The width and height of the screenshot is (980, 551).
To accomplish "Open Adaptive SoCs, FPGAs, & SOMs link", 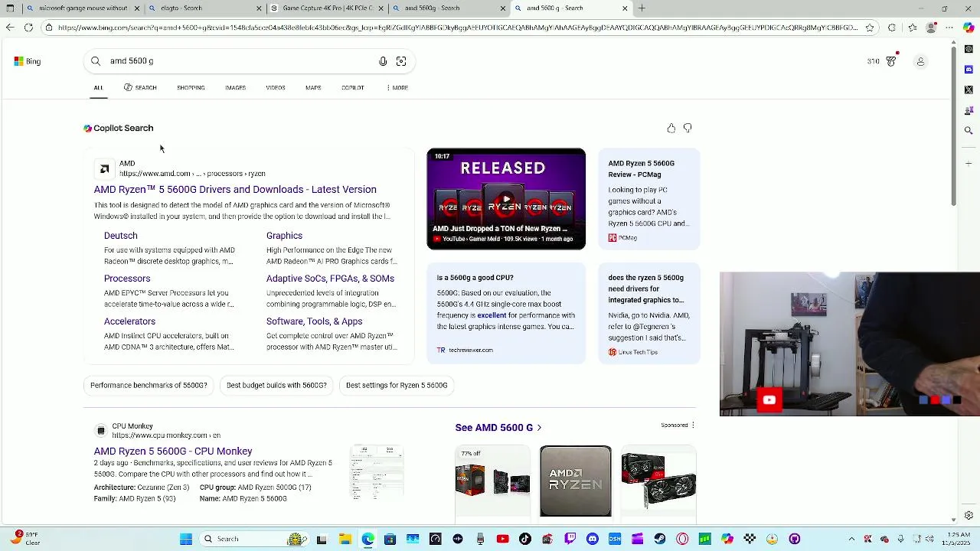I will pos(330,279).
